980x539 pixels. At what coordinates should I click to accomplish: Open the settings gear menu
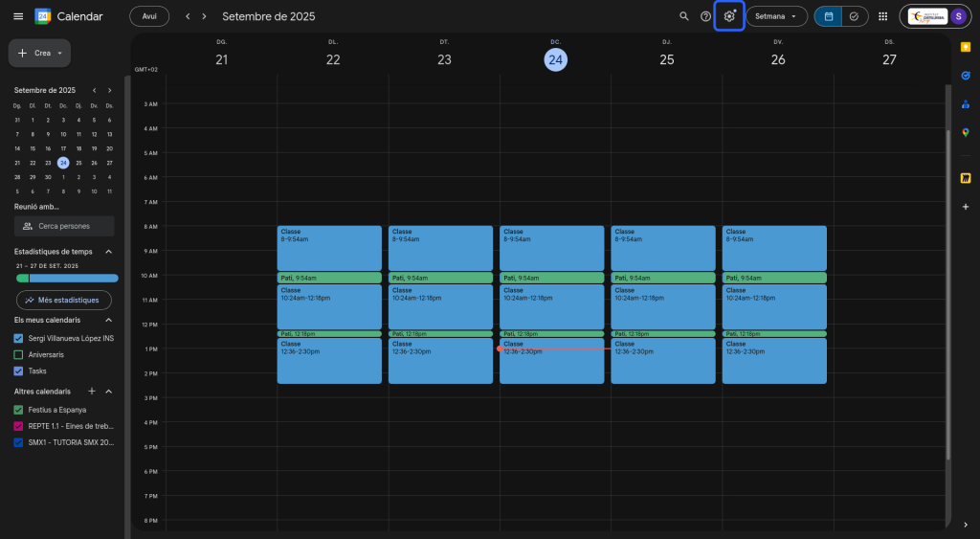point(729,16)
